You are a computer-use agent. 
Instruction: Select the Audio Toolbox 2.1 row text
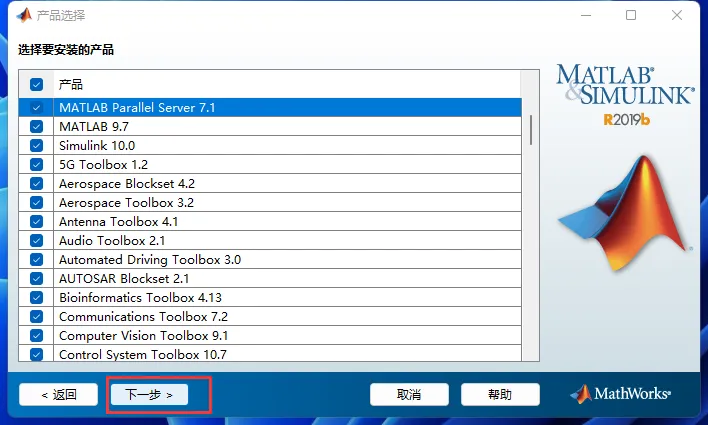pos(112,240)
